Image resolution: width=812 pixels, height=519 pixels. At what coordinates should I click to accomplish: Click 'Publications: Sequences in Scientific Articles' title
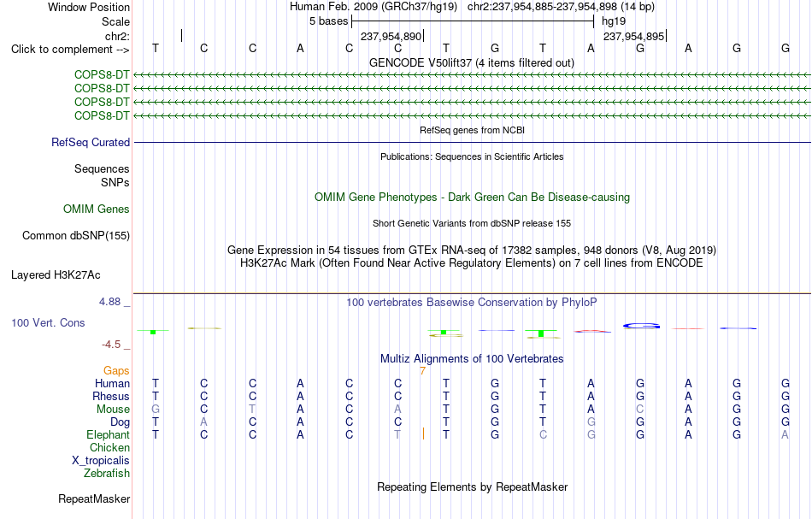coord(472,157)
